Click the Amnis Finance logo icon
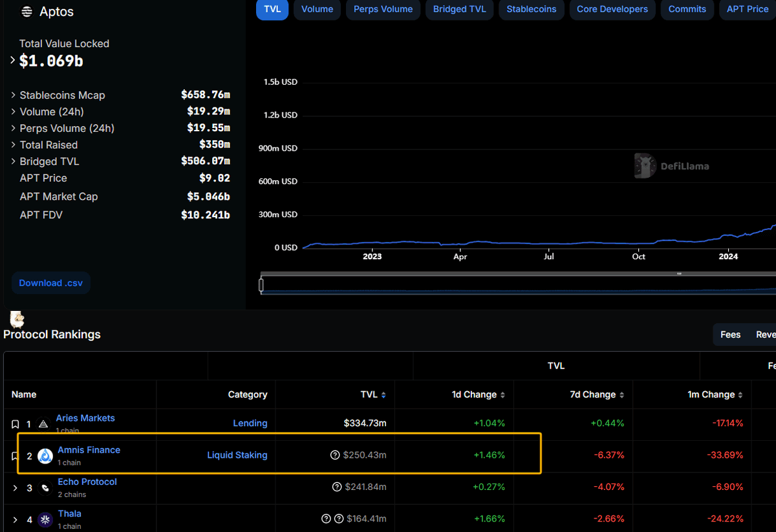Screen dimensions: 776x532 coord(45,456)
